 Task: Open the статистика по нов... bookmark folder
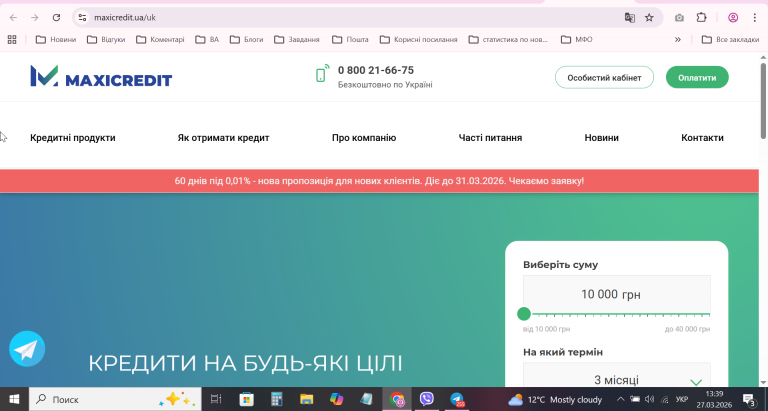point(508,39)
